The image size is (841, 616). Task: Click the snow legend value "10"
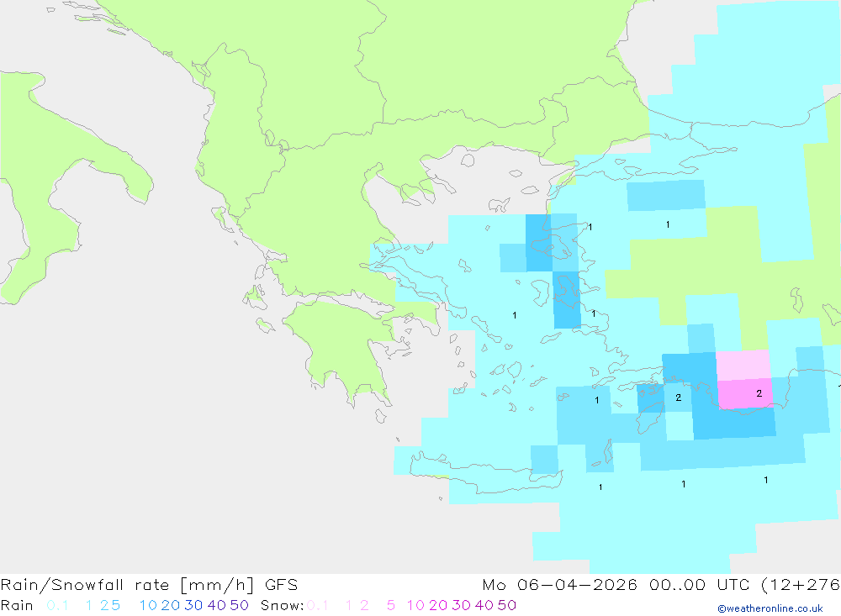[x=415, y=605]
